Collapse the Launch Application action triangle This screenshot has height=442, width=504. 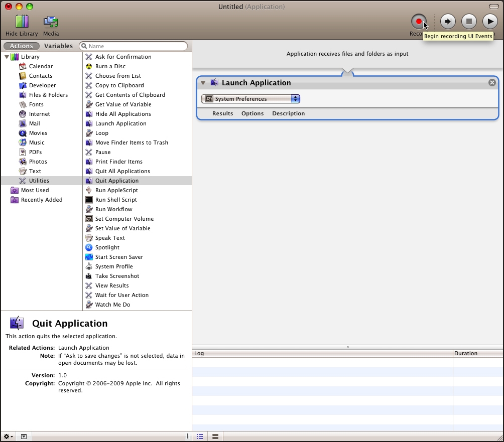[203, 83]
